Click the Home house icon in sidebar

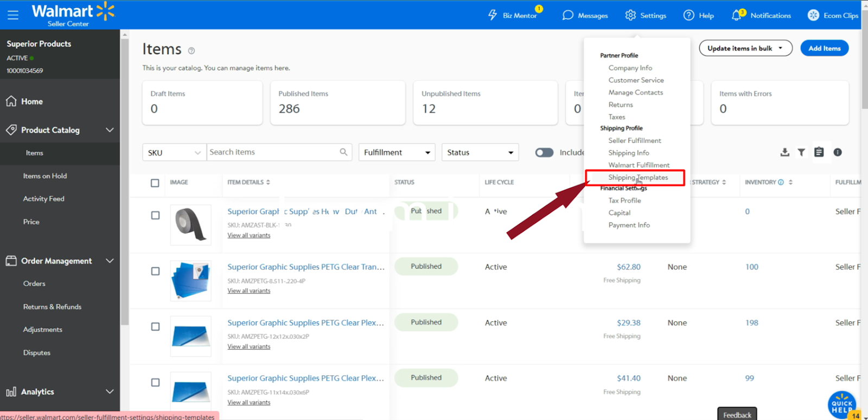[x=11, y=101]
